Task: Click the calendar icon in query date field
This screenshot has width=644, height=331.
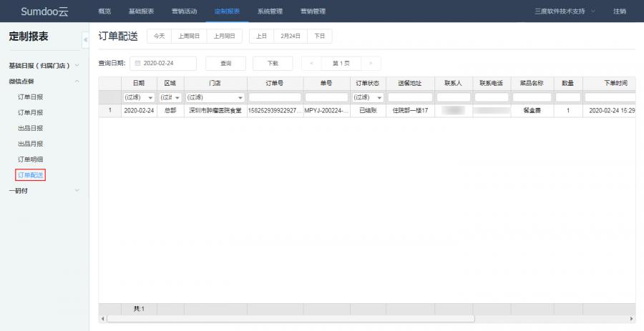Action: (137, 63)
